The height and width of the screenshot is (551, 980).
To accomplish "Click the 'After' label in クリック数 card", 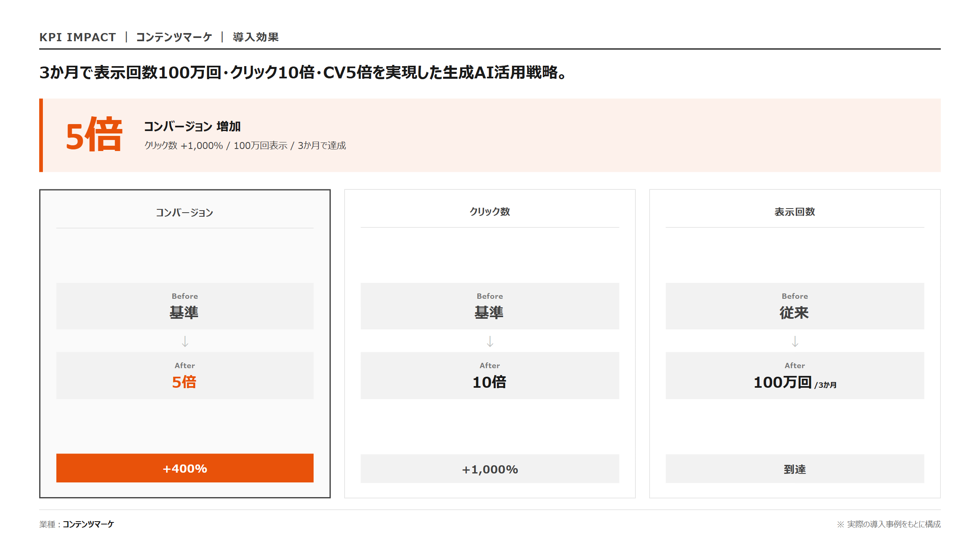I will coord(490,366).
